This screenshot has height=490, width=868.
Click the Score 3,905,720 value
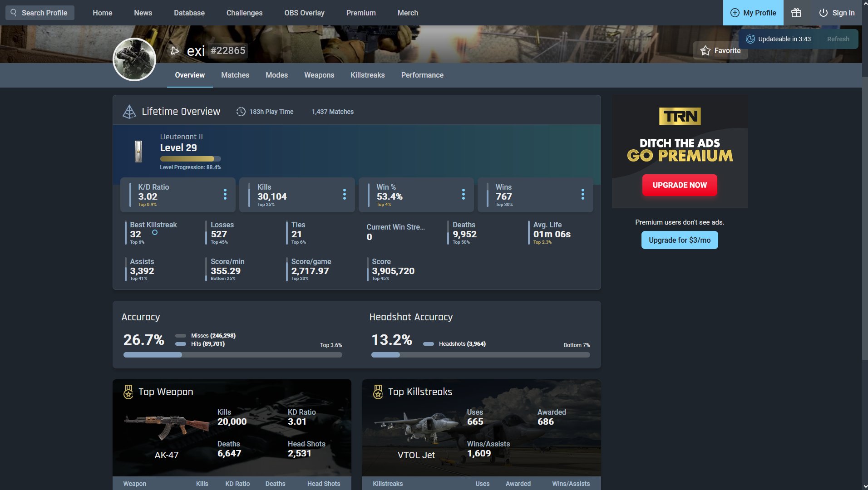tap(393, 271)
